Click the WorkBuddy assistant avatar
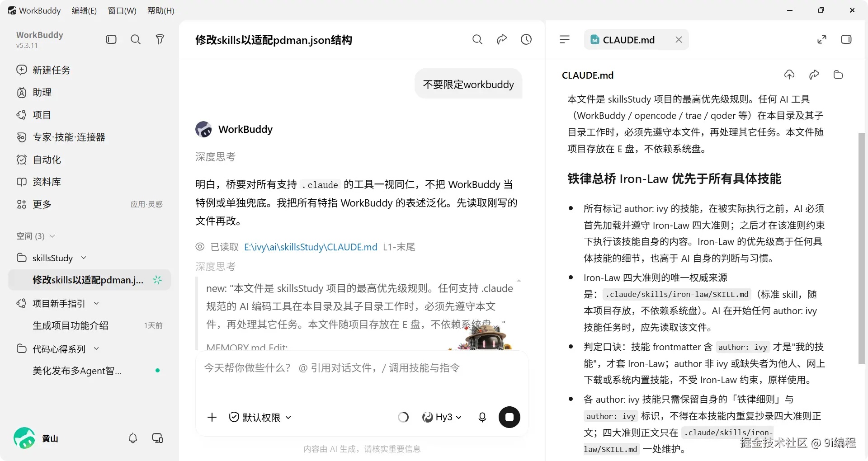Viewport: 868px width, 461px height. tap(203, 129)
